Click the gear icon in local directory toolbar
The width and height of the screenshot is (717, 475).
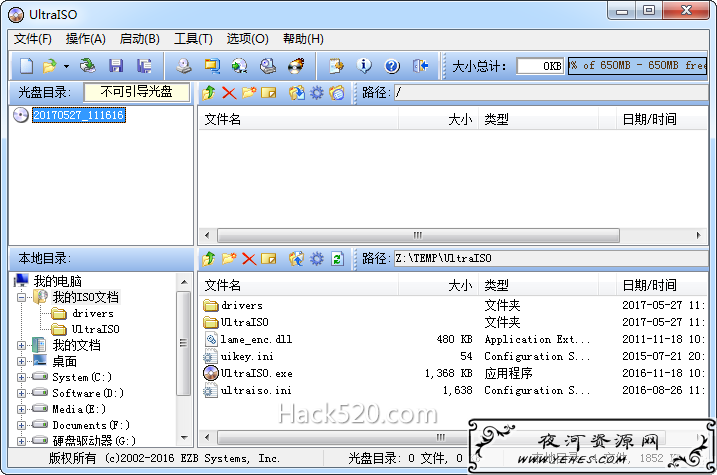[x=316, y=259]
